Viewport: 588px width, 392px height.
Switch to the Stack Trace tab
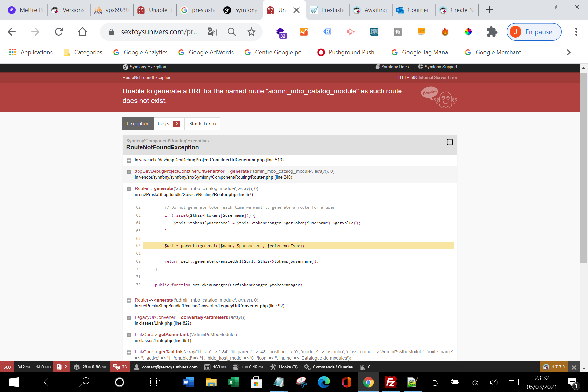pyautogui.click(x=202, y=124)
